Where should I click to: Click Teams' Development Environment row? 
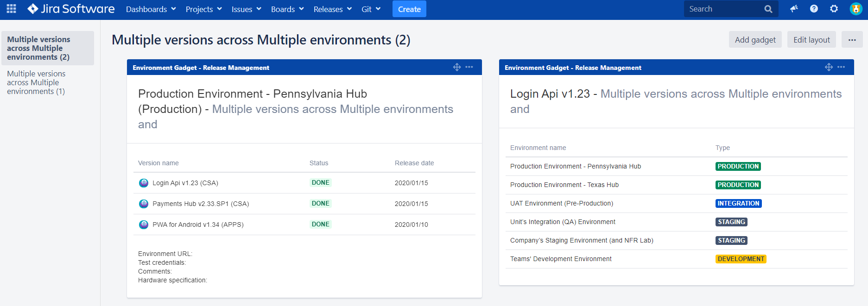pyautogui.click(x=677, y=259)
